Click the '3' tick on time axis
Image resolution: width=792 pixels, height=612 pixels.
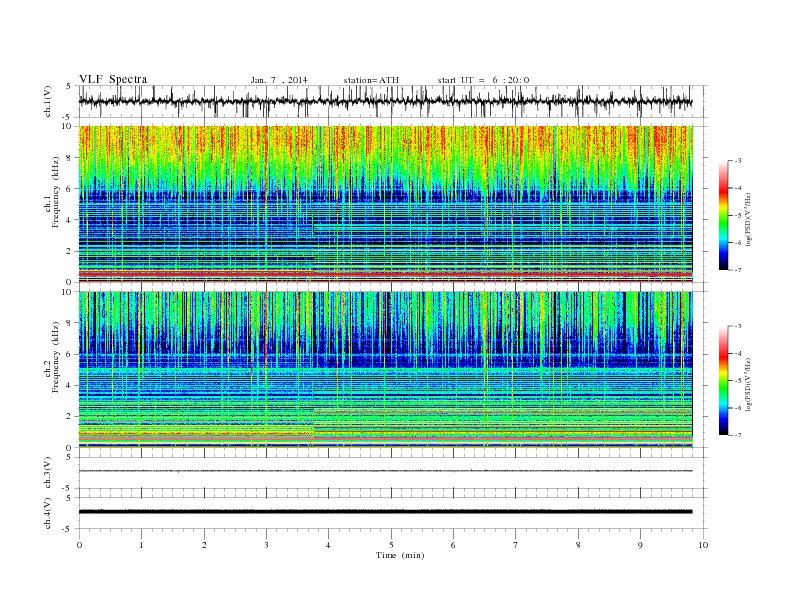pyautogui.click(x=266, y=545)
